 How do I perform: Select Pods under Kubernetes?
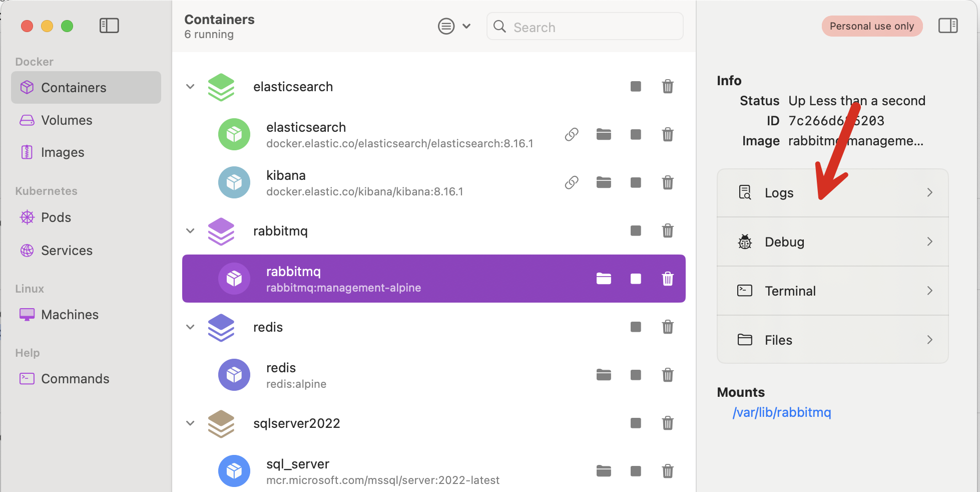[56, 217]
